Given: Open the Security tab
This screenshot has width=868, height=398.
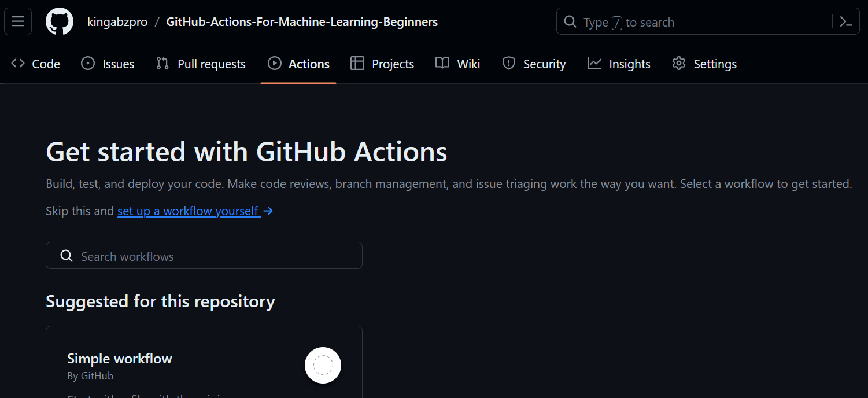Looking at the screenshot, I should [534, 64].
